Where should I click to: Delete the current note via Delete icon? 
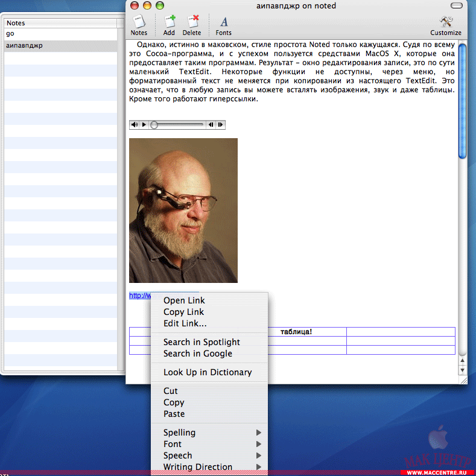tap(192, 25)
